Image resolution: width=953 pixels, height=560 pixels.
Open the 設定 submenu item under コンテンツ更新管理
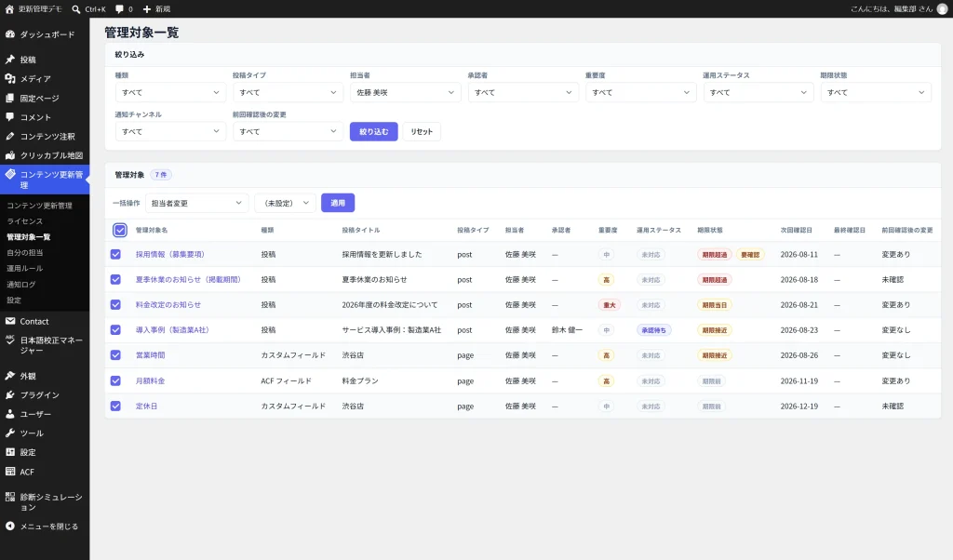click(14, 300)
